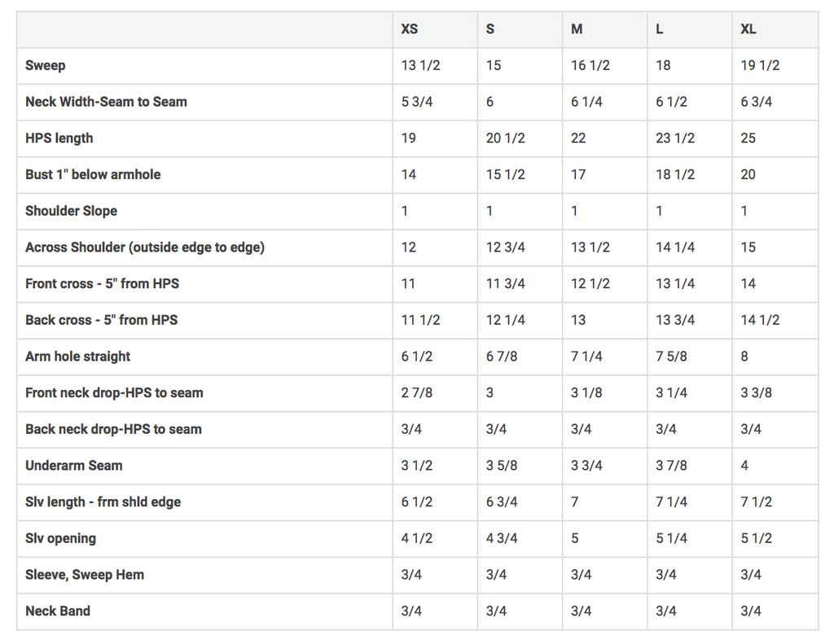Screen dimensions: 834x644
Task: Select the Arm hole straight label
Action: (x=78, y=357)
